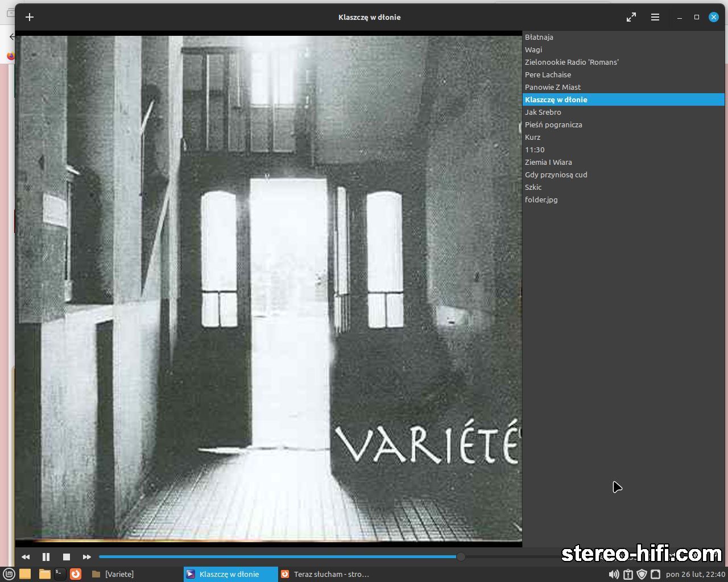Open Firefox launcher in taskbar
This screenshot has height=582, width=728.
[76, 574]
